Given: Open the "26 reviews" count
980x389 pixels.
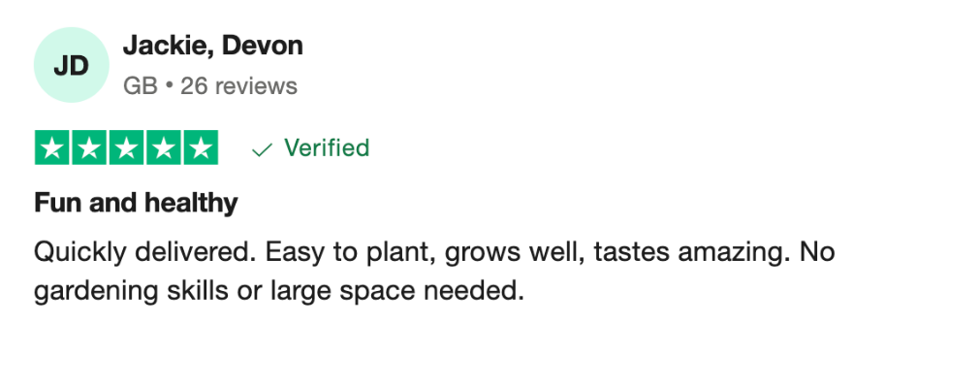Looking at the screenshot, I should pos(238,86).
